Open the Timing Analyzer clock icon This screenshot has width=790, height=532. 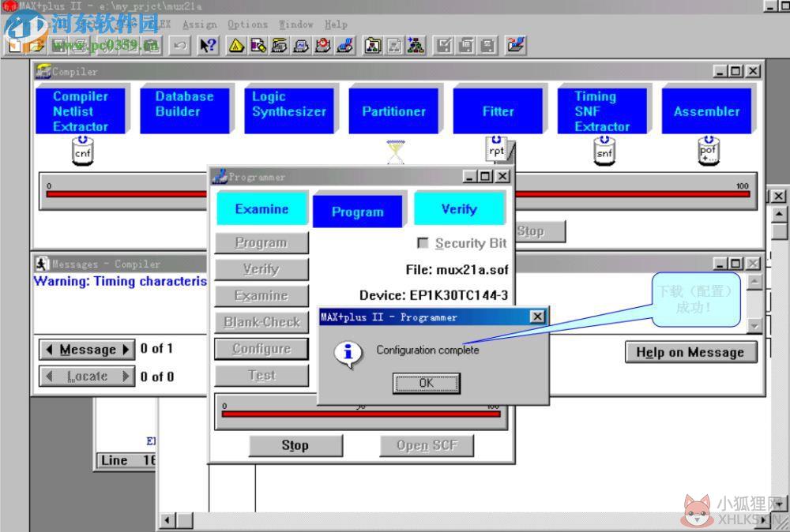pos(323,46)
